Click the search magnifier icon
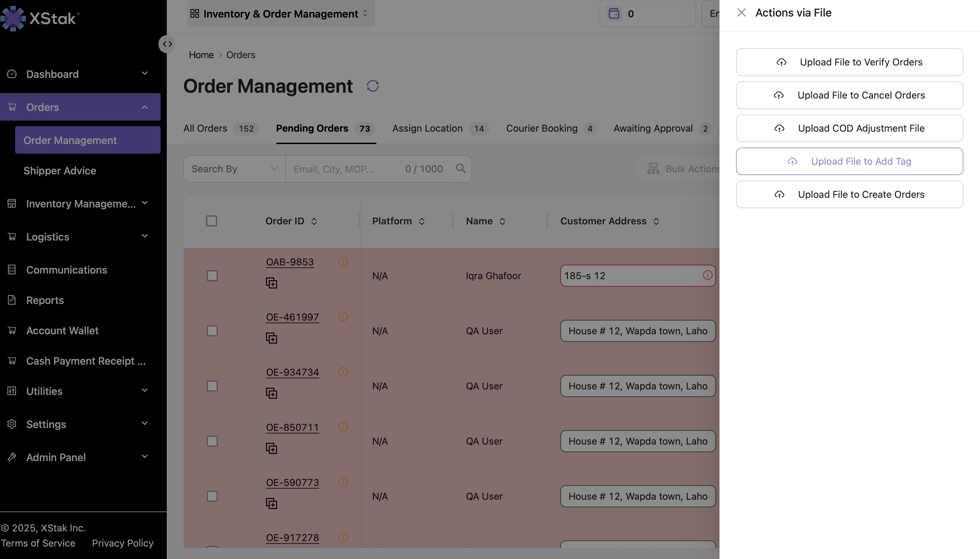 (461, 169)
